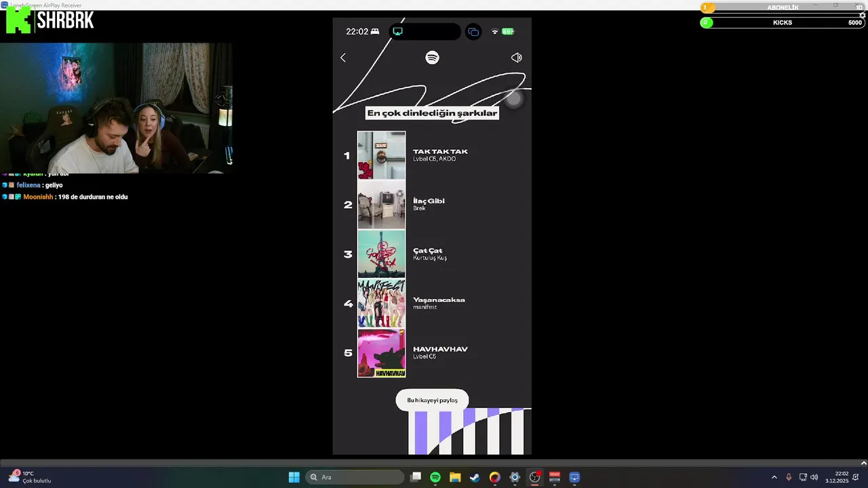
Task: Open the Yaşanacaksa album cover
Action: (x=381, y=304)
